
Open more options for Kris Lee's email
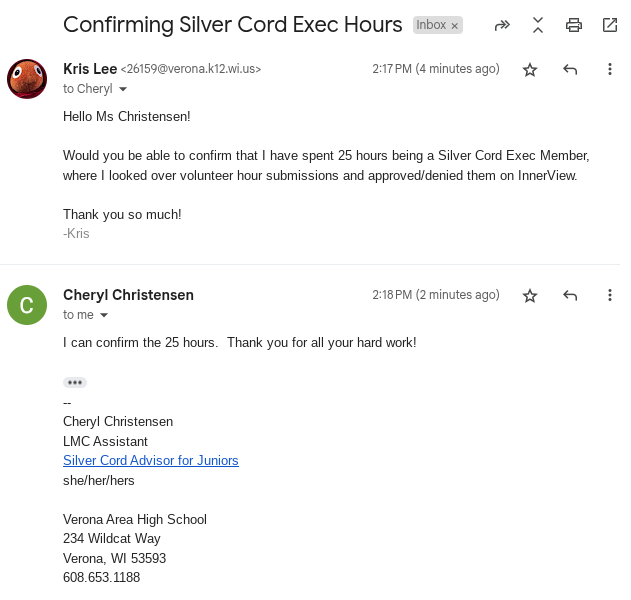click(610, 69)
